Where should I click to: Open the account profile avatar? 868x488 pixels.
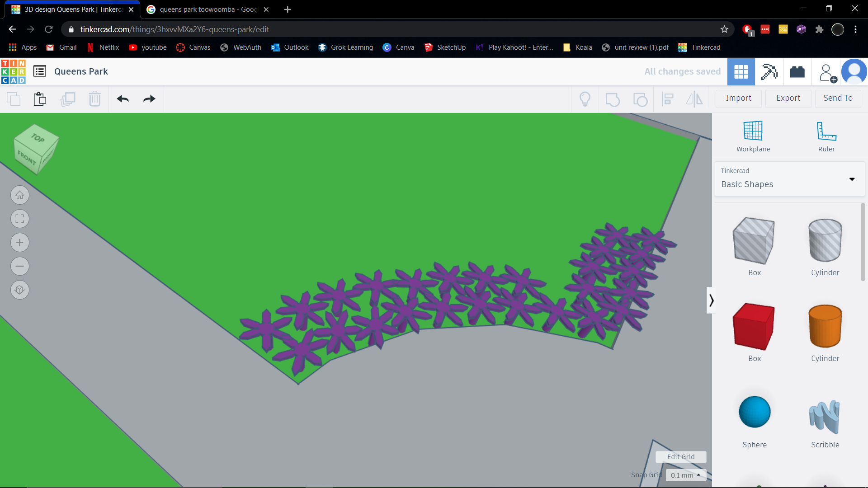[854, 71]
